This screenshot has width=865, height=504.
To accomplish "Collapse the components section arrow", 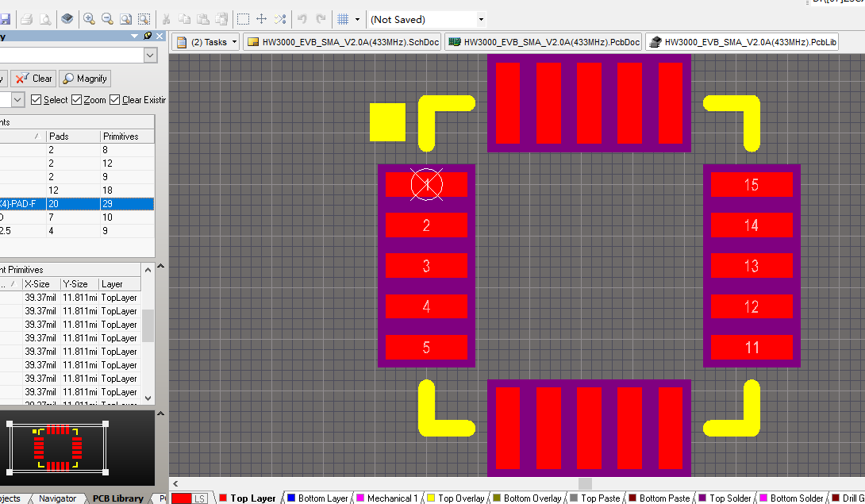I will point(160,266).
